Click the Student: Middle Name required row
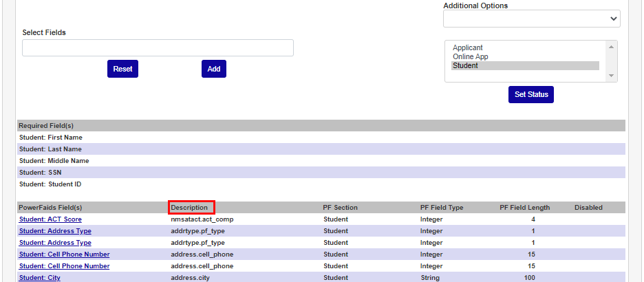 321,161
